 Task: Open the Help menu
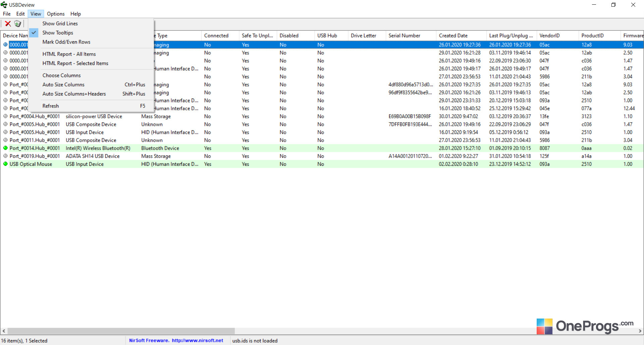75,14
